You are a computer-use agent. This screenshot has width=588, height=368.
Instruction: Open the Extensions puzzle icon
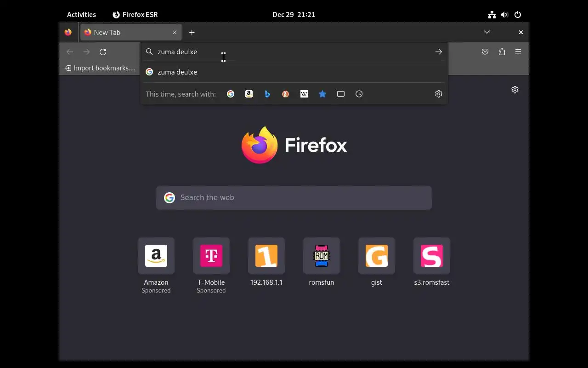[502, 52]
